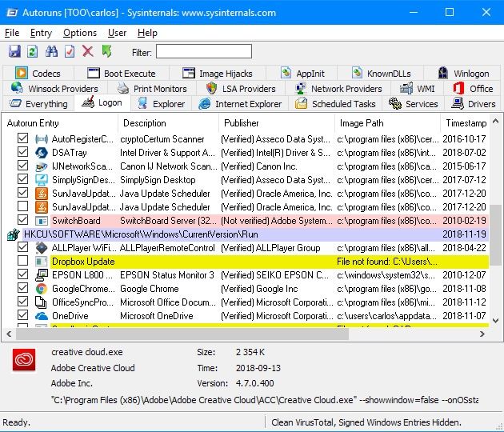Screen dimensions: 504x432
Task: Open the Entry menu
Action: point(41,33)
